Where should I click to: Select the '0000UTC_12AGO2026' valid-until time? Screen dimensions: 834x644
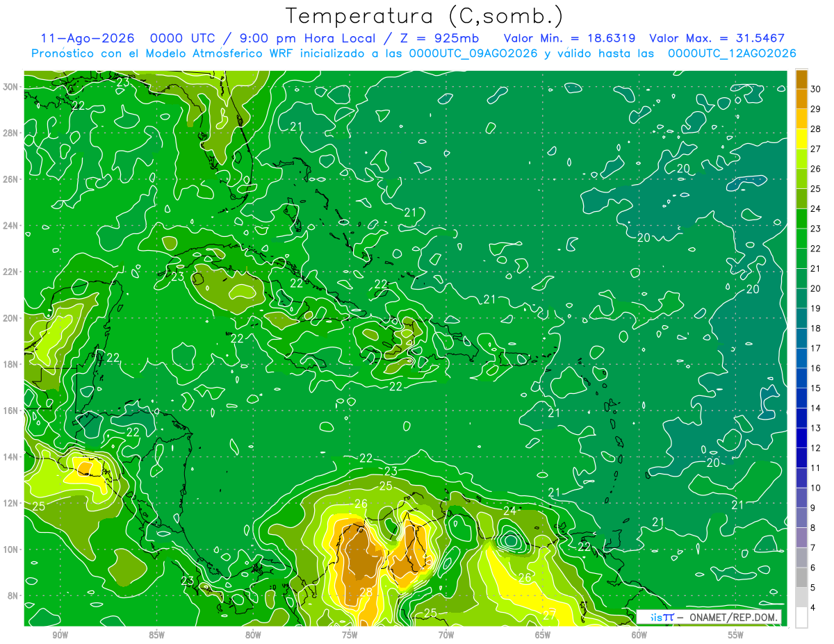[732, 53]
